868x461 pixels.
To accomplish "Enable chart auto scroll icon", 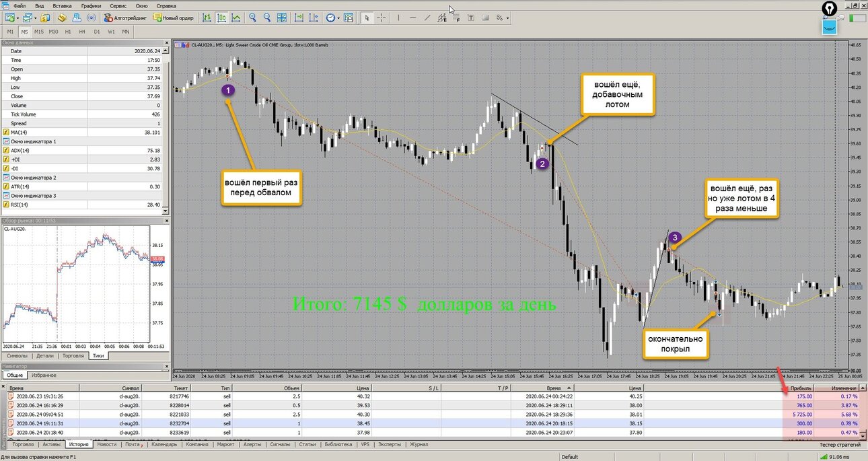I will pos(299,18).
